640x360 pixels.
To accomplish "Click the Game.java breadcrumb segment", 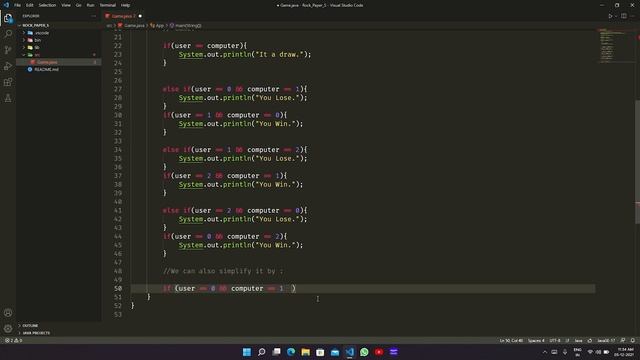I will pos(131,25).
